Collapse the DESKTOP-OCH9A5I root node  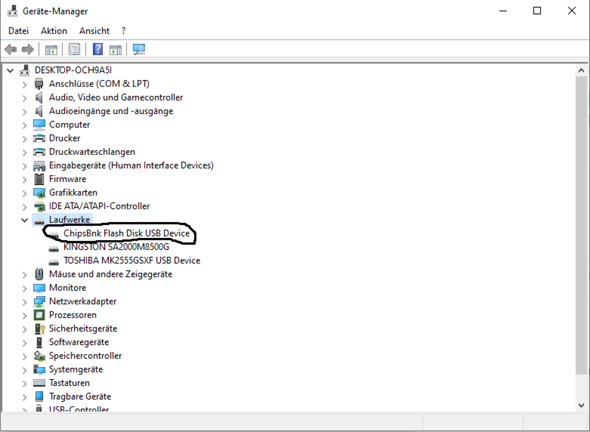(10, 71)
